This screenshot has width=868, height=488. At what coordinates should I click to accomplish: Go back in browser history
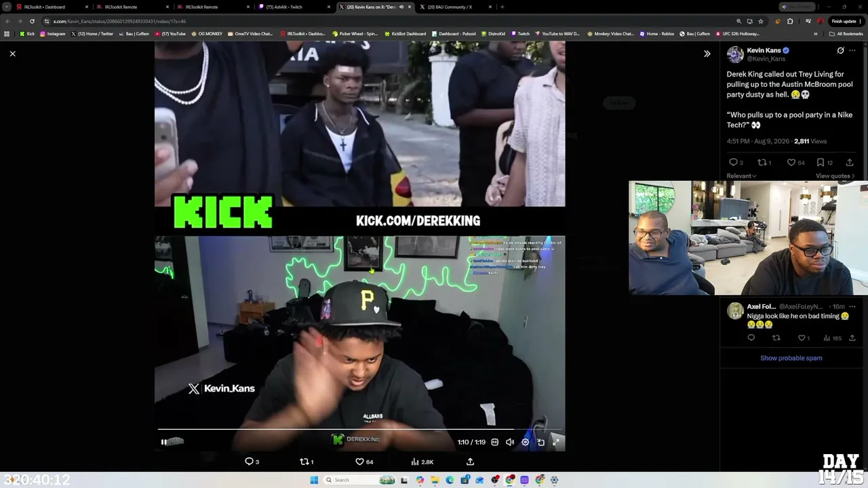7,21
